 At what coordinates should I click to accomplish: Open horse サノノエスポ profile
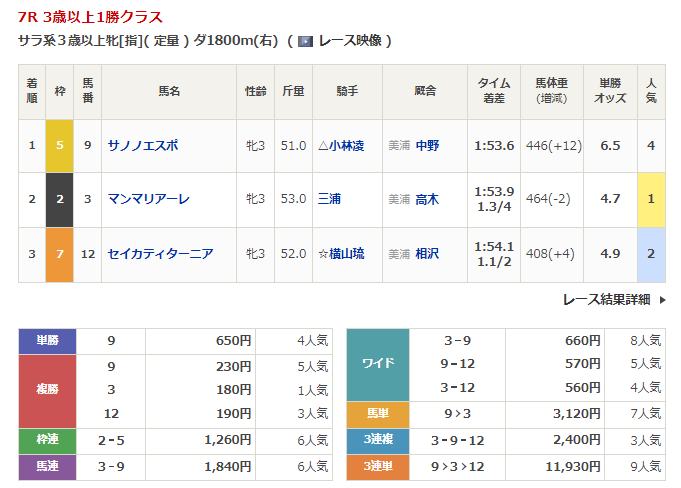(143, 145)
